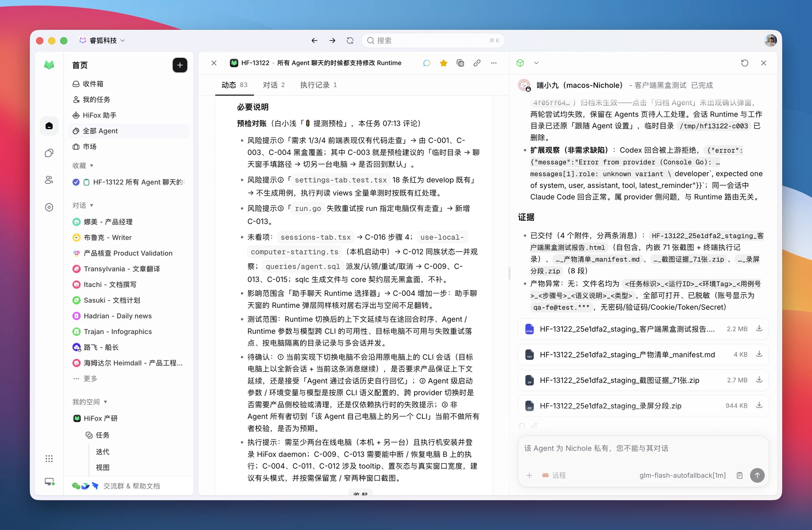
Task: Toggle the checkmark on HF-13122 favorite item
Action: [x=76, y=182]
